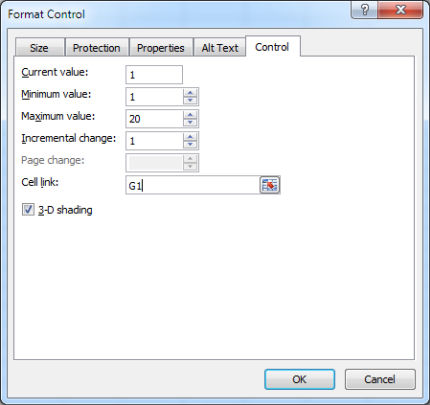Close the Format Control dialog
This screenshot has width=430, height=405.
click(x=401, y=10)
